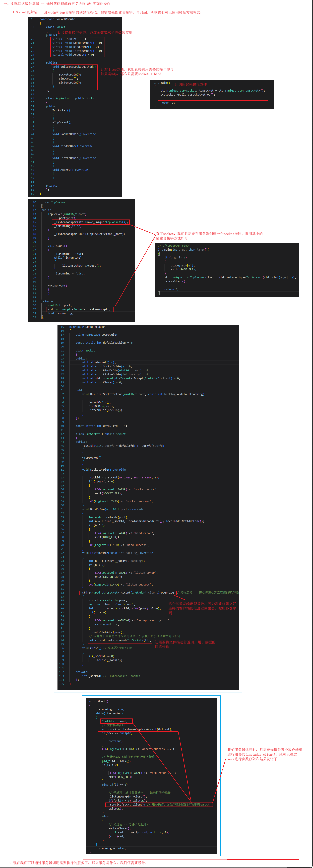Click annotation '1. 设置套接字基类，纯虚函数要求子类必须实现'
This screenshot has width=313, height=868.
[x=95, y=32]
